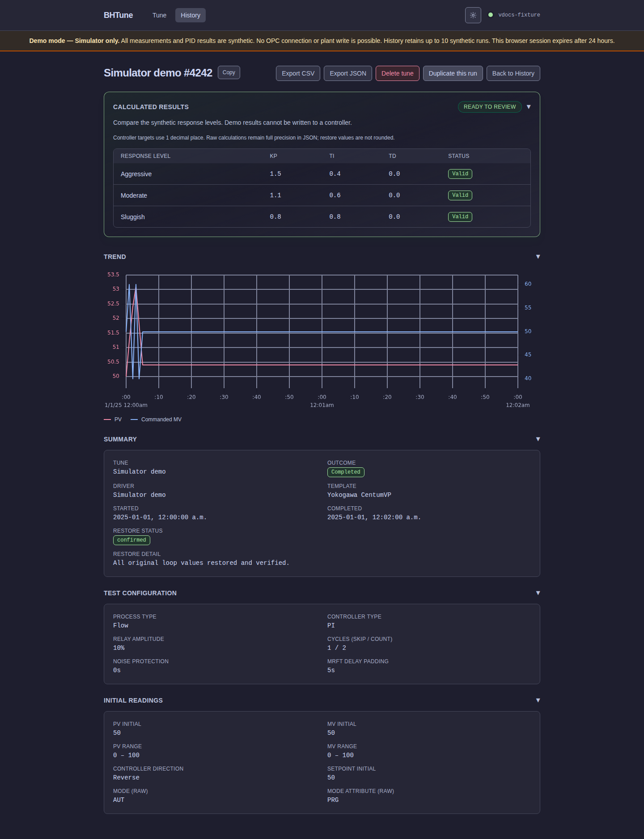Open the History tab

[191, 15]
